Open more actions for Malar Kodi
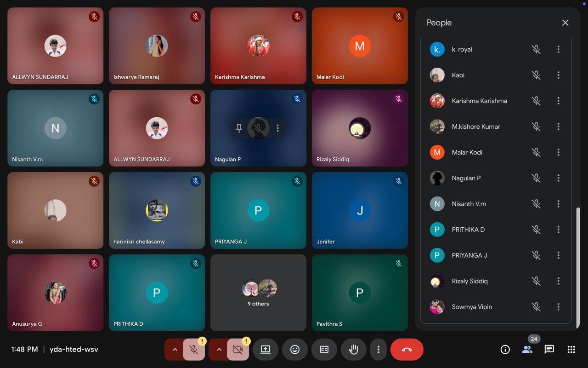This screenshot has height=368, width=588. 558,152
